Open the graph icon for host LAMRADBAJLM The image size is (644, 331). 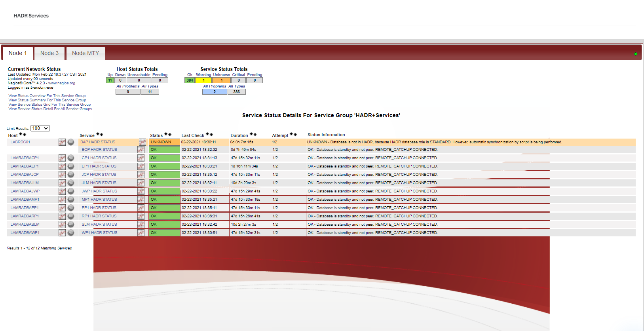62,183
